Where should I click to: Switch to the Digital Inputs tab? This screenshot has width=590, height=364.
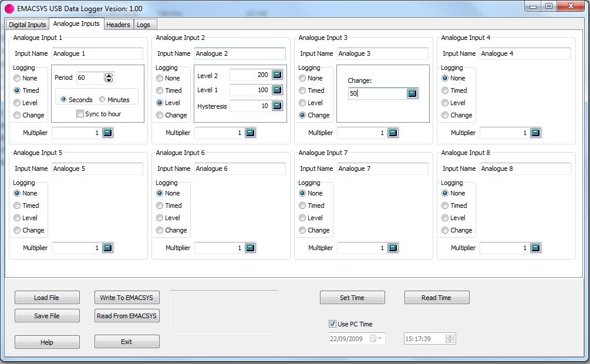pyautogui.click(x=28, y=25)
